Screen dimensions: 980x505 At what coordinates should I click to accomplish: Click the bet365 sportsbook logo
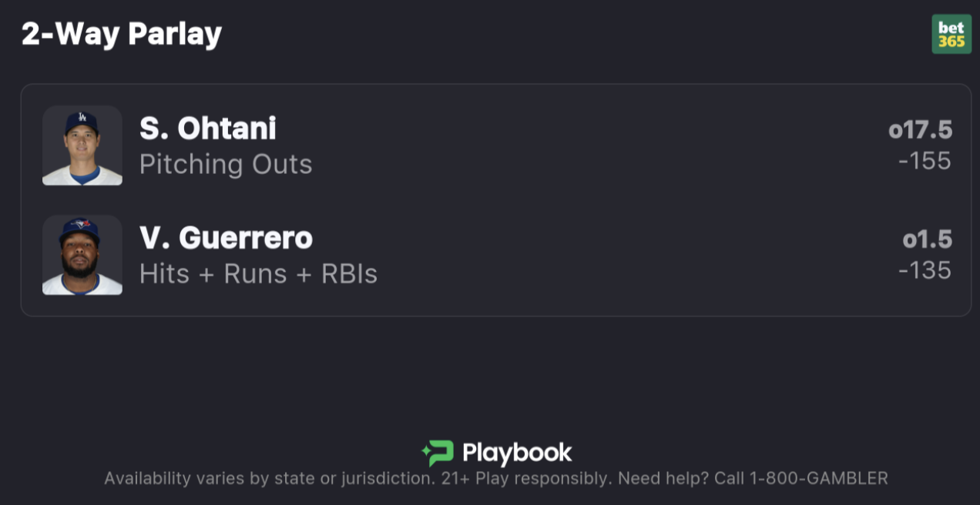(951, 35)
